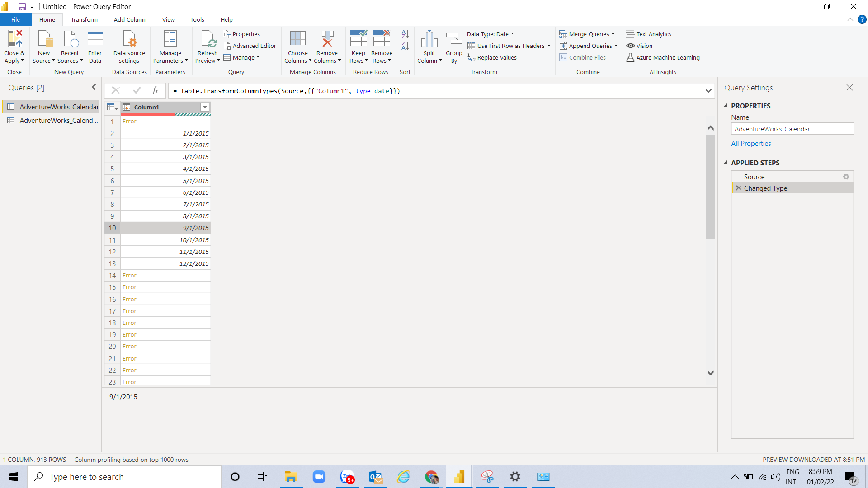Select the 12/1/2015 cell
Image resolution: width=868 pixels, height=488 pixels.
[x=165, y=263]
